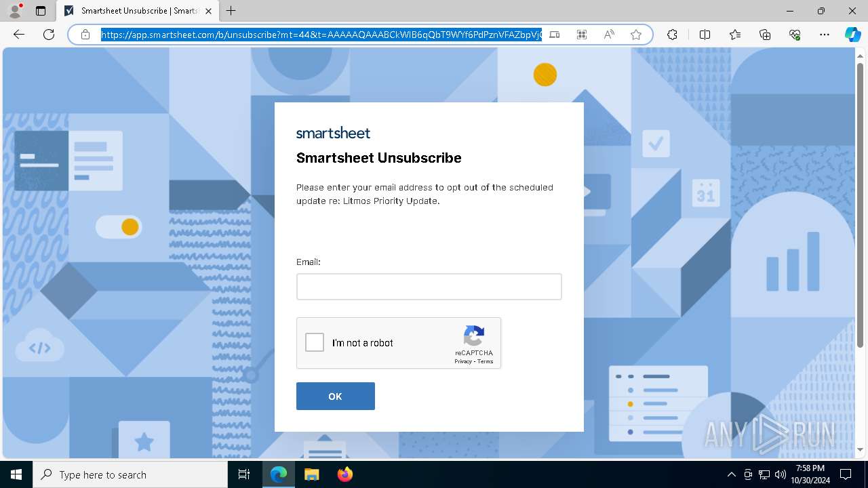View site information via the lock icon
Image resolution: width=868 pixels, height=488 pixels.
pos(85,35)
